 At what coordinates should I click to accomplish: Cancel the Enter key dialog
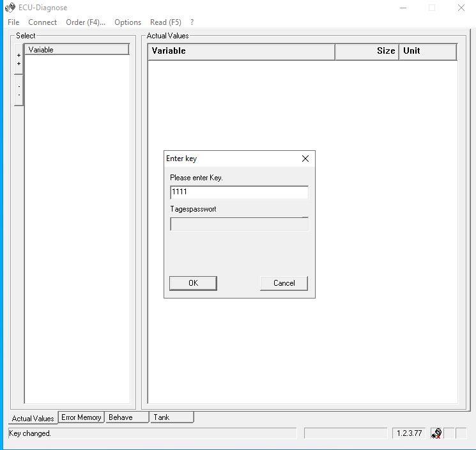(284, 283)
